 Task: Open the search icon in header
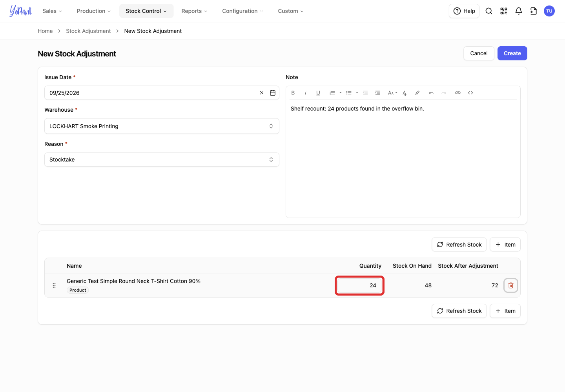click(489, 11)
